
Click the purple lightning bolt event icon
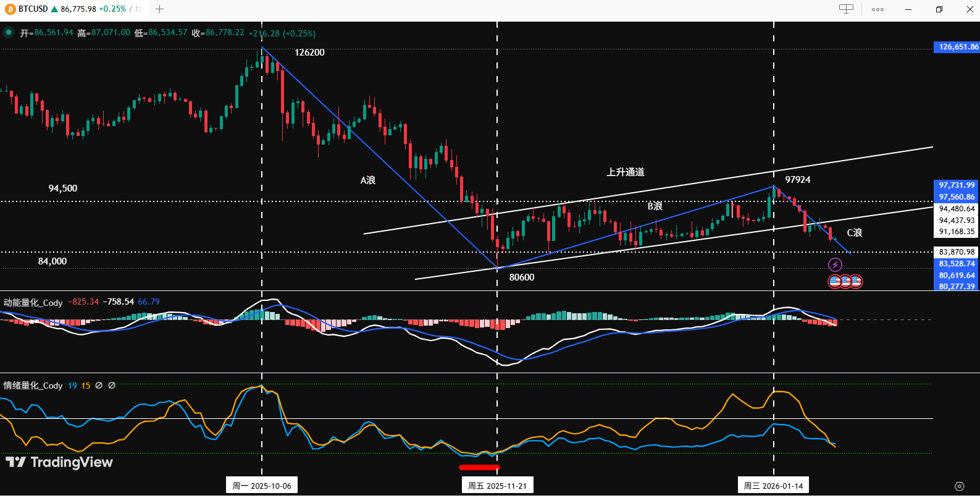coord(835,265)
